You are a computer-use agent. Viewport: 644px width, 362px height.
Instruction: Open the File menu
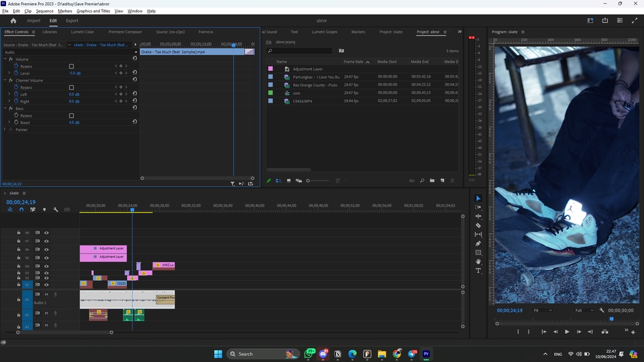(5, 11)
